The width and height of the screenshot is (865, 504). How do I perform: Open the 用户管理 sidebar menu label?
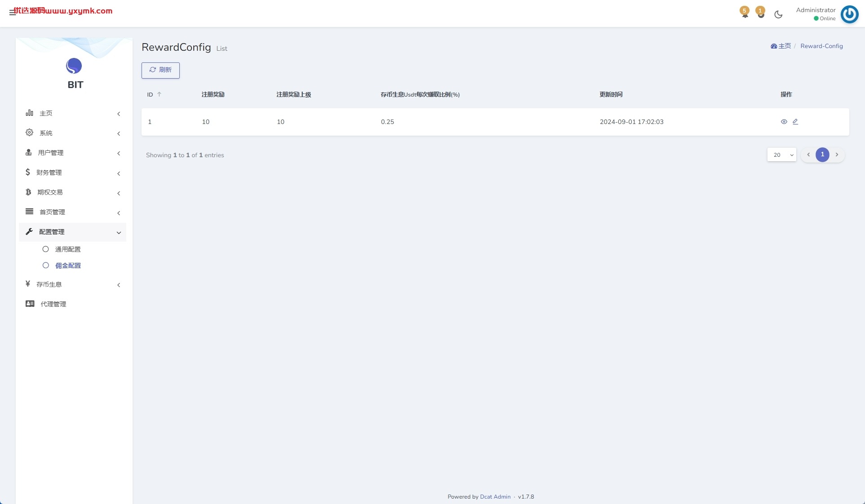(x=51, y=153)
